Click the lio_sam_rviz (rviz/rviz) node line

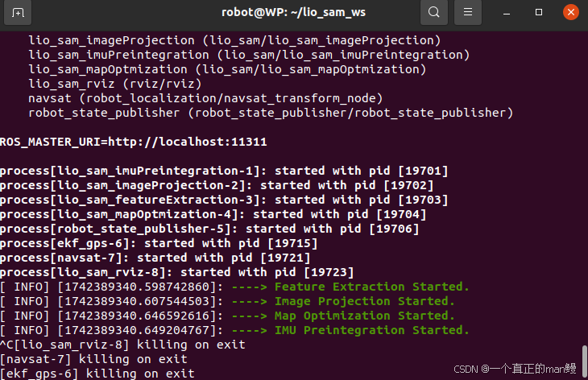click(115, 84)
